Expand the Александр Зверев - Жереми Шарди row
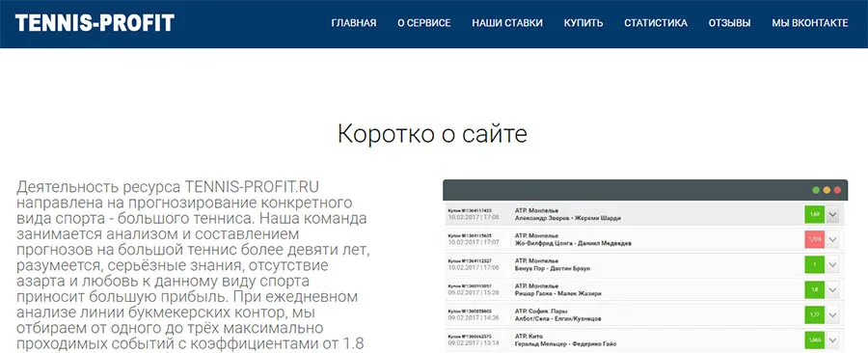 (x=833, y=215)
